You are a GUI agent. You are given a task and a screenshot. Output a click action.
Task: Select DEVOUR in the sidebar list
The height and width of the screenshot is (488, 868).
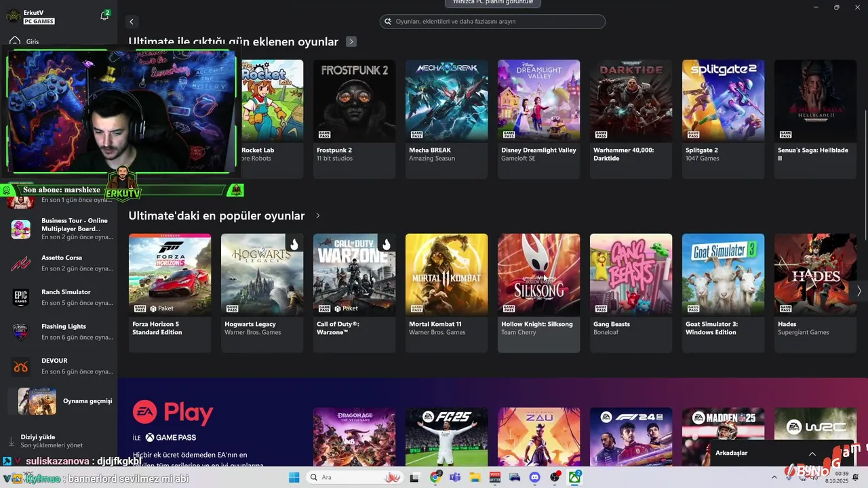60,366
